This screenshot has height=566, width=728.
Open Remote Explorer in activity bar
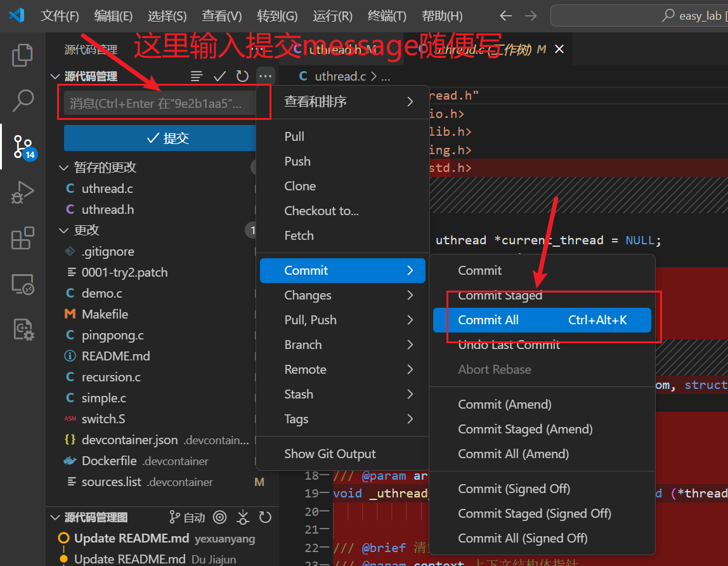coord(22,284)
